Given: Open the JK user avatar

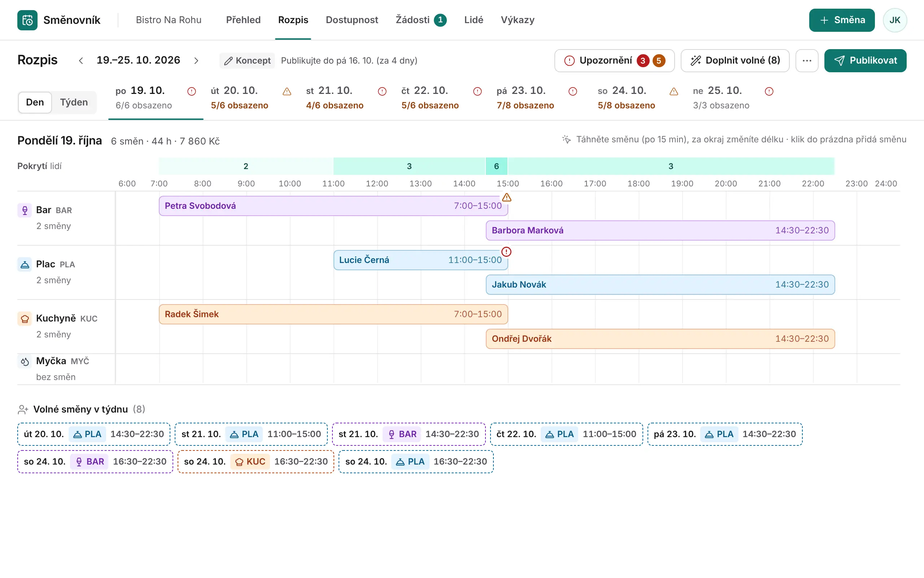Looking at the screenshot, I should [895, 20].
